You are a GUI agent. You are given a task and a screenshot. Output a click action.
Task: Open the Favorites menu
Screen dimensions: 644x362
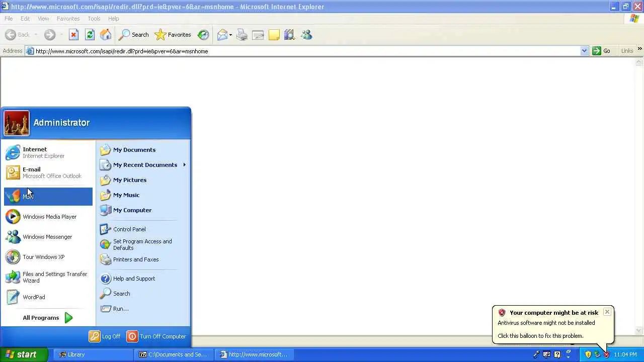68,19
